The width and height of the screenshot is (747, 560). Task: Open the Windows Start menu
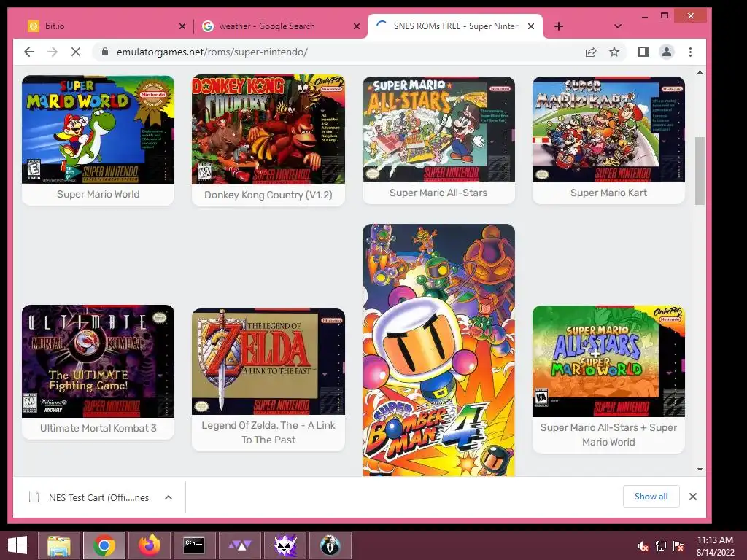point(18,545)
